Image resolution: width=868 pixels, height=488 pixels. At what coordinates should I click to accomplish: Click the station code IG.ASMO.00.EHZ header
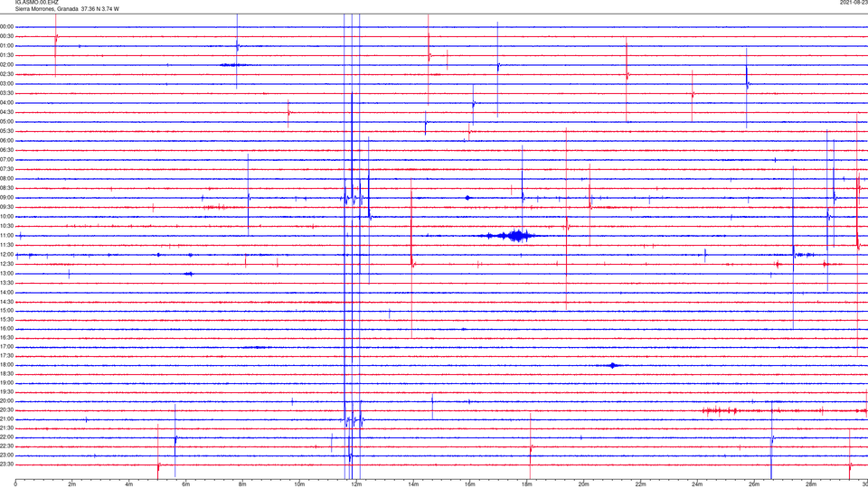coord(36,3)
